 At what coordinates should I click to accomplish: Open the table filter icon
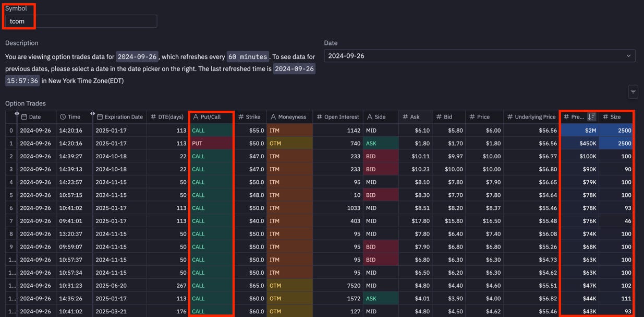(x=633, y=92)
